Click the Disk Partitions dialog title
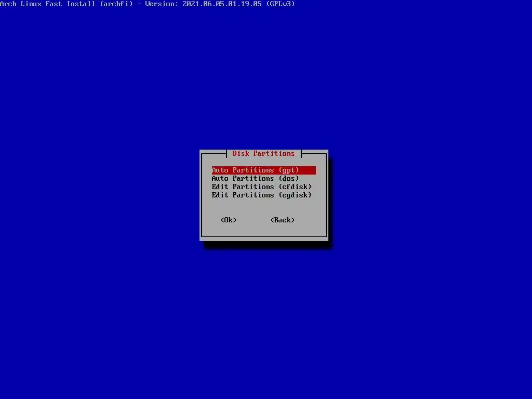Image resolution: width=532 pixels, height=399 pixels. pos(263,153)
